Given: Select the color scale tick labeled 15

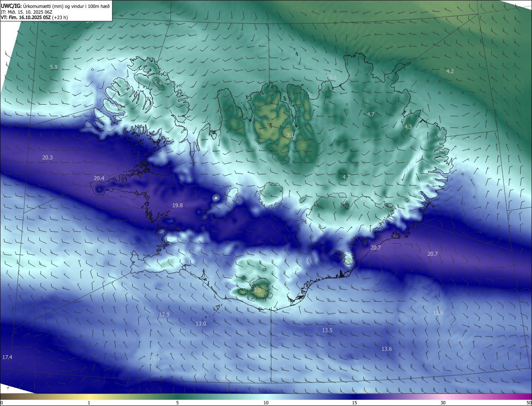Looking at the screenshot, I should tap(355, 403).
